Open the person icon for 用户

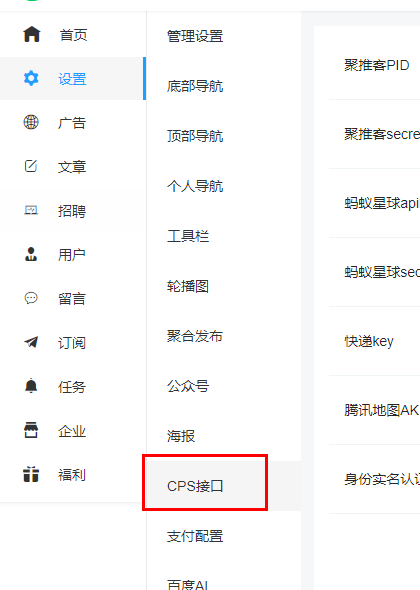click(31, 254)
